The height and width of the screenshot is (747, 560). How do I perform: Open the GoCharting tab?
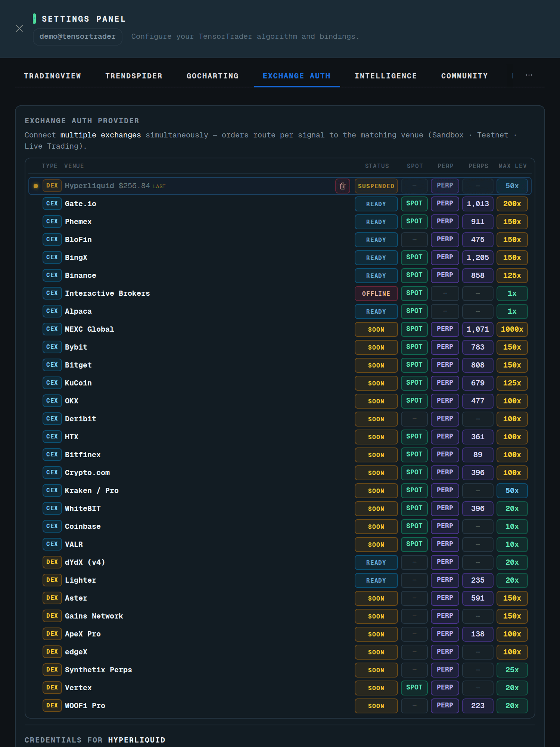[x=212, y=76]
